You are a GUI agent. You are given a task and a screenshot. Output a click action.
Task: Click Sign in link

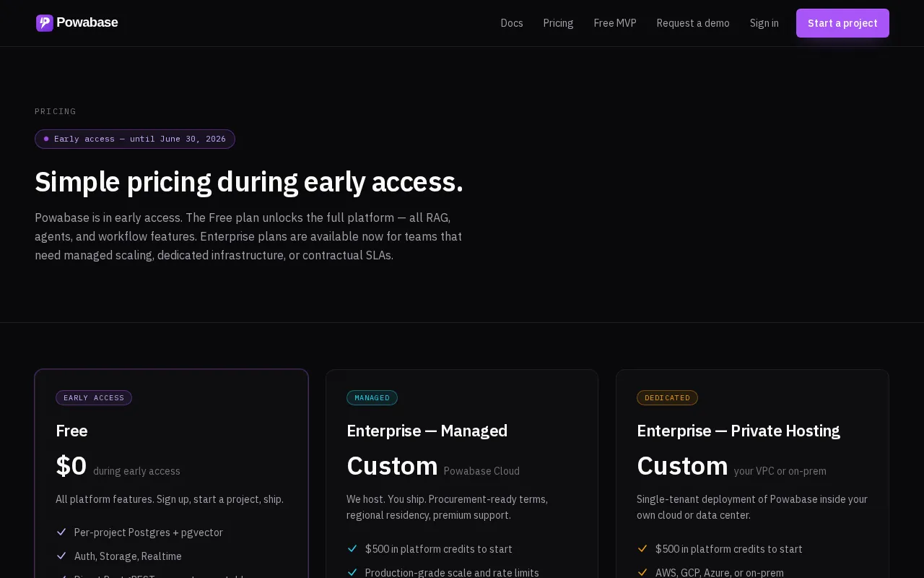(x=764, y=23)
